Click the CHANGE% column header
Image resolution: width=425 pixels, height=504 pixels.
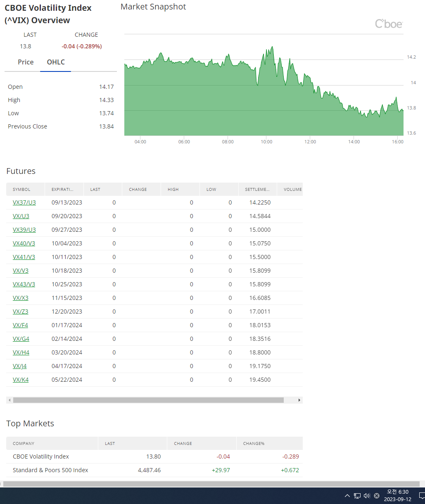270,443
